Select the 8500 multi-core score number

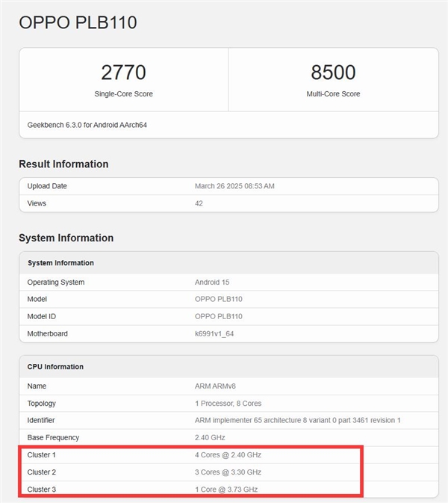(x=333, y=72)
